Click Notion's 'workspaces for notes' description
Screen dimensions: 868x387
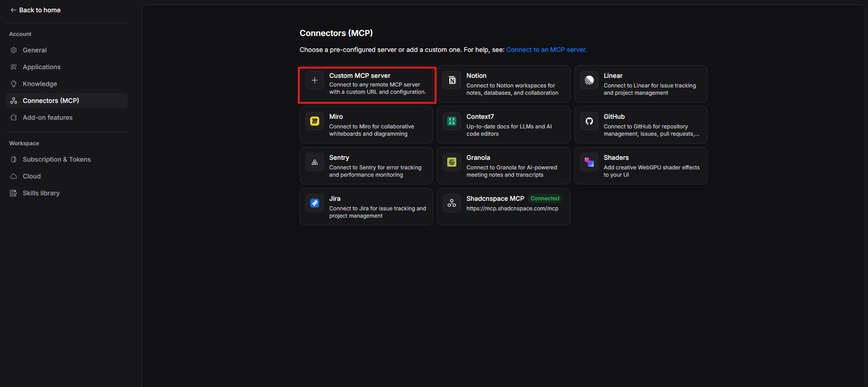coord(512,89)
